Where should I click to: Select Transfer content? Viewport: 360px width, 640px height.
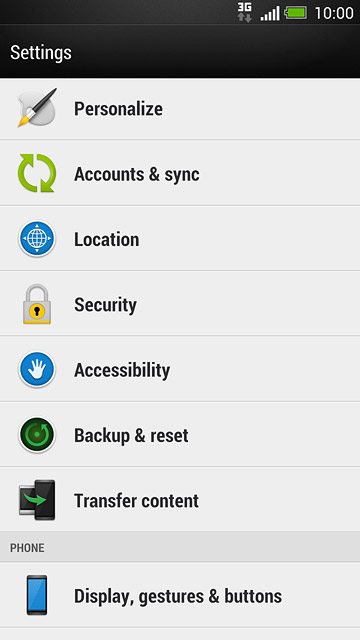[x=180, y=500]
